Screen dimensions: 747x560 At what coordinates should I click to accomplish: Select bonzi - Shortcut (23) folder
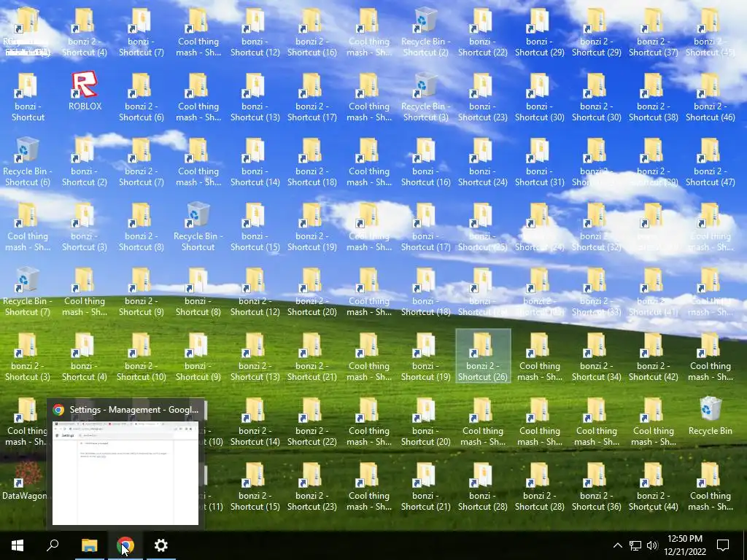pos(483,97)
